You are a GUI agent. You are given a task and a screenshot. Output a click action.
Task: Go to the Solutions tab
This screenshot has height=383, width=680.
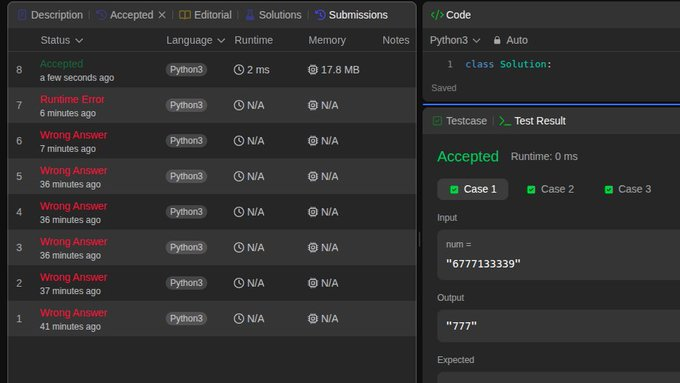(273, 15)
